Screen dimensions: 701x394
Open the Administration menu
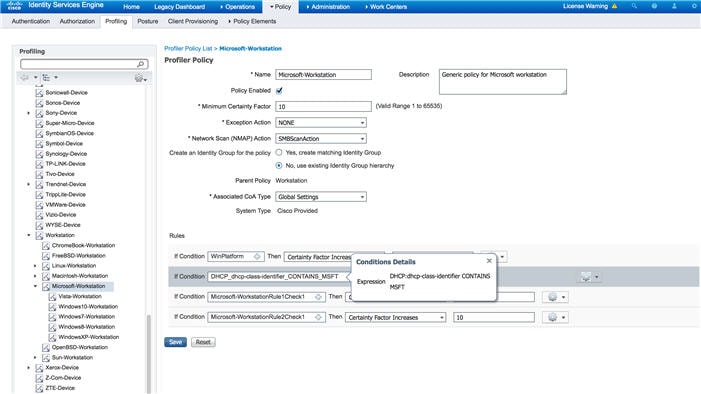[x=328, y=7]
